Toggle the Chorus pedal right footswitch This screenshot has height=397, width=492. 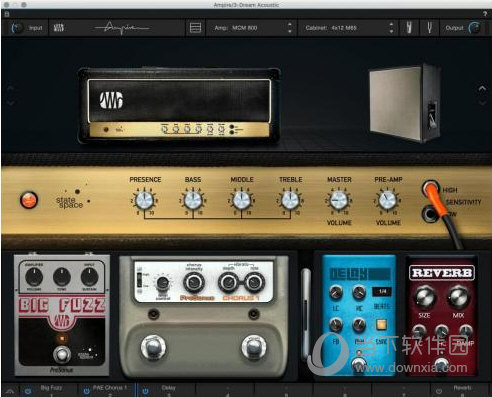[253, 347]
